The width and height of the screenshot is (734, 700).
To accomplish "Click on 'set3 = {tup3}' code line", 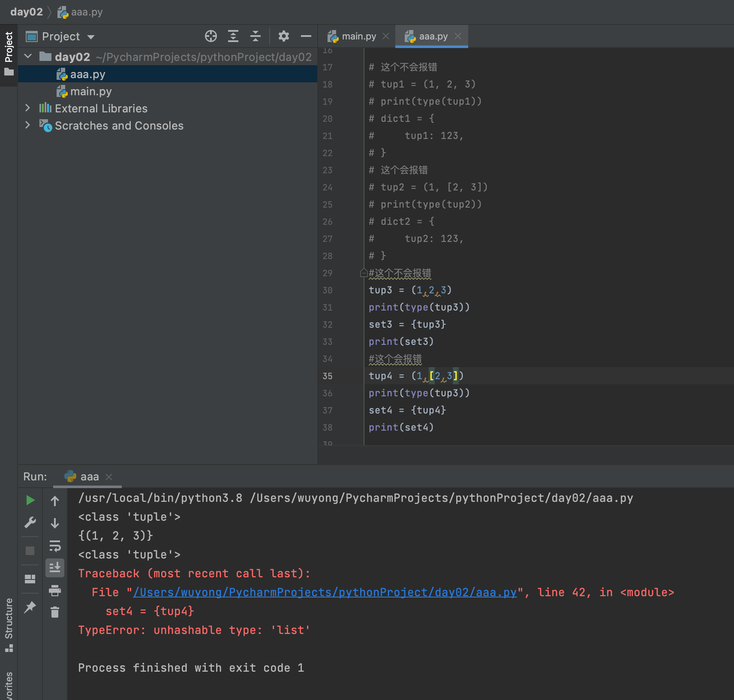I will tap(407, 325).
